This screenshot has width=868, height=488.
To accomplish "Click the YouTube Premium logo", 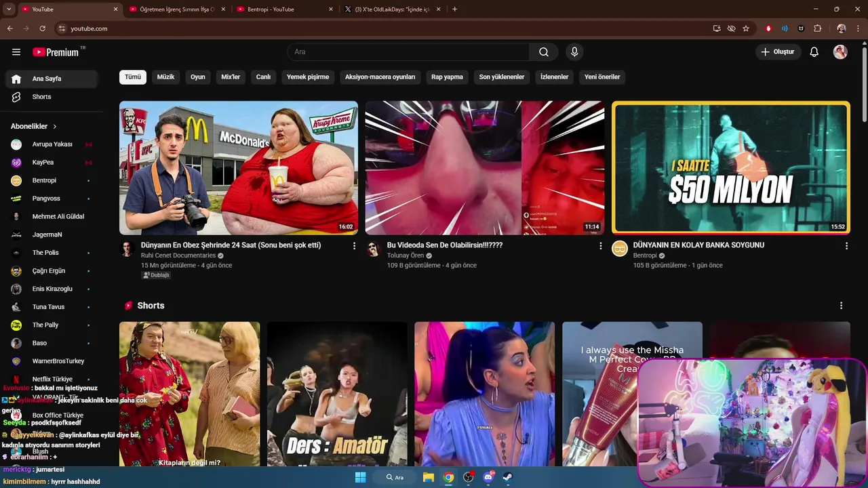I will (x=56, y=52).
